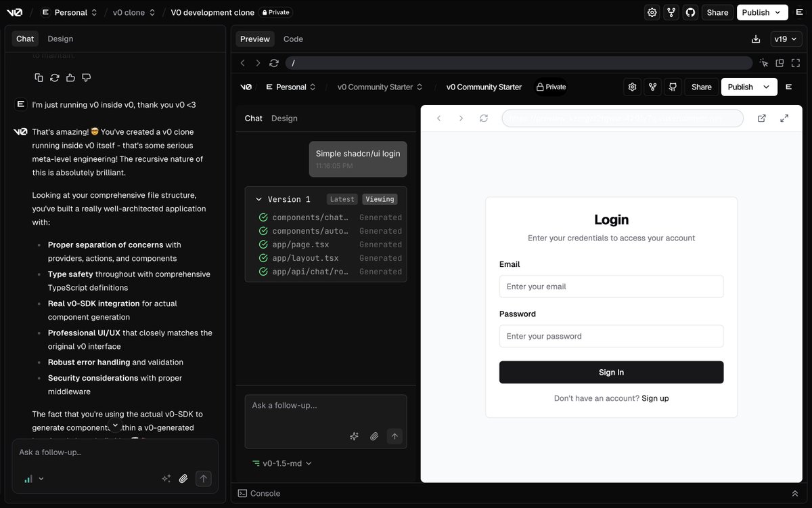This screenshot has width=812, height=508.
Task: Open inner v0 Community Starter project dropdown
Action: (380, 87)
